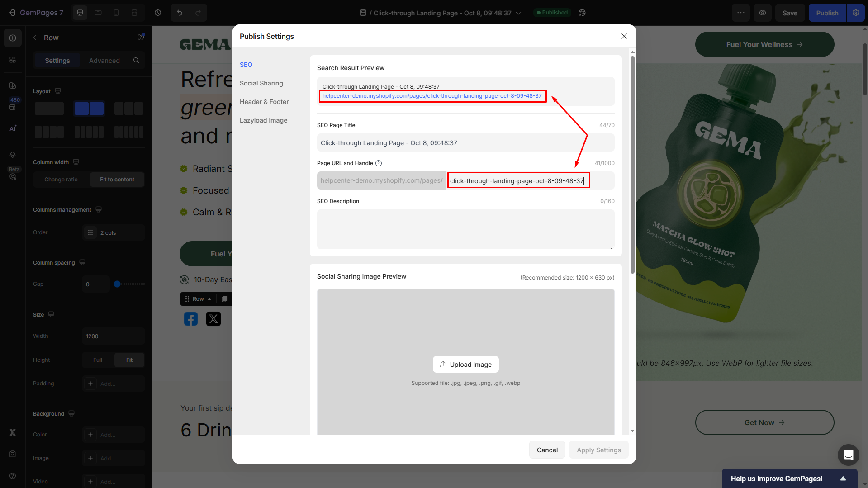
Task: Go to Header & Footer settings
Action: click(264, 102)
